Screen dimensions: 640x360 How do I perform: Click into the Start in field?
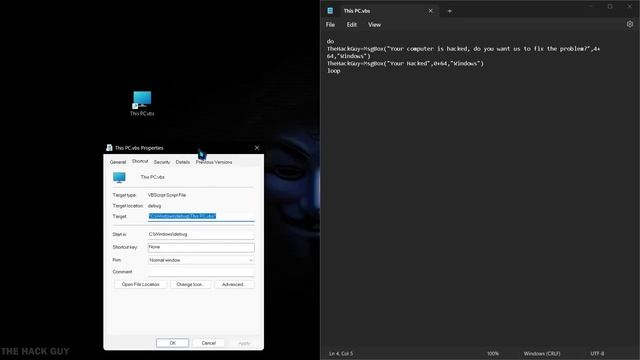tap(201, 234)
